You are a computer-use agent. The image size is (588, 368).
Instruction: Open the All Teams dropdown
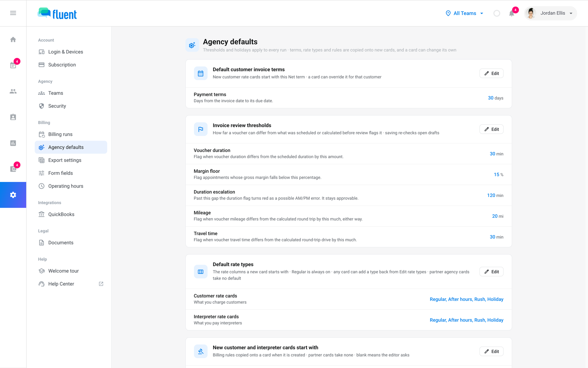(464, 13)
